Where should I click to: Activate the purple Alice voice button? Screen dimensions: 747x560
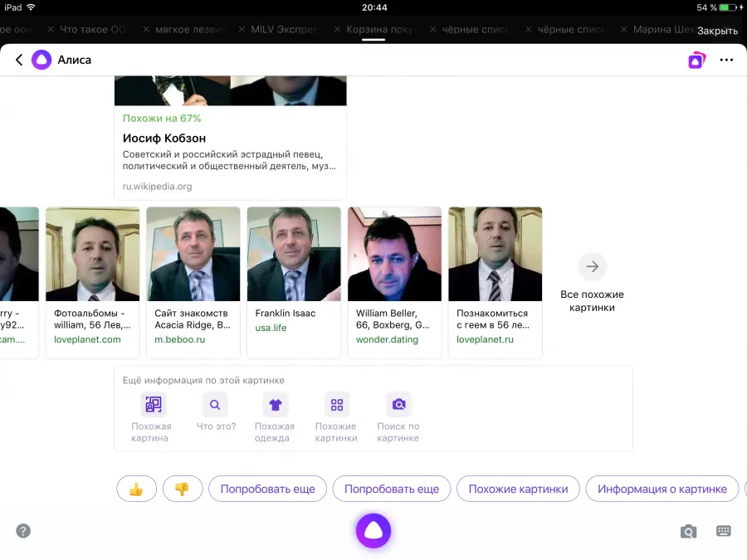click(x=373, y=530)
